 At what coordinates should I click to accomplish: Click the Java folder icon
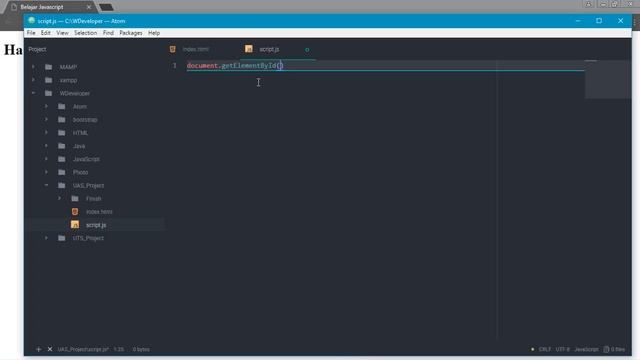tap(62, 146)
